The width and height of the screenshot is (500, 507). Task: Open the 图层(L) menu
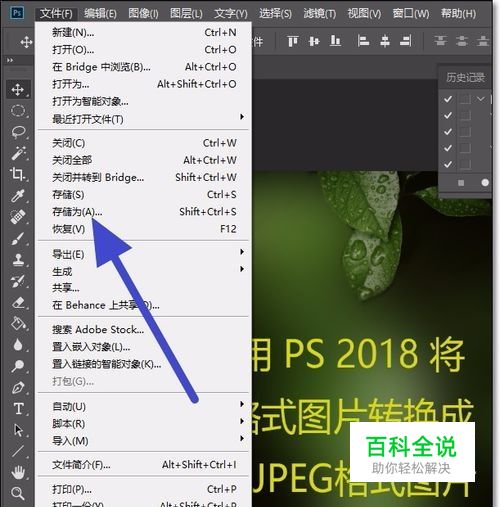pyautogui.click(x=186, y=14)
